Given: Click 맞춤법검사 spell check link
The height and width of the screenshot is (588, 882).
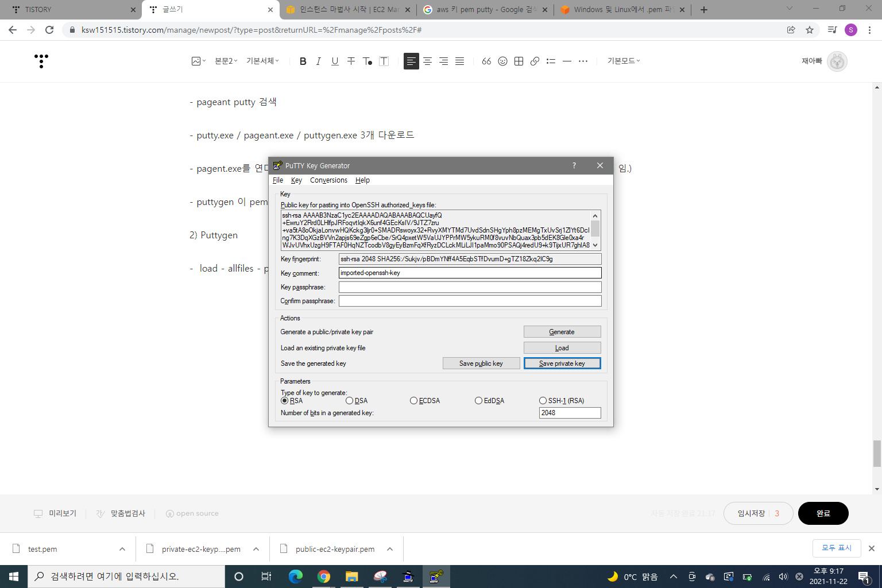Looking at the screenshot, I should pyautogui.click(x=121, y=513).
